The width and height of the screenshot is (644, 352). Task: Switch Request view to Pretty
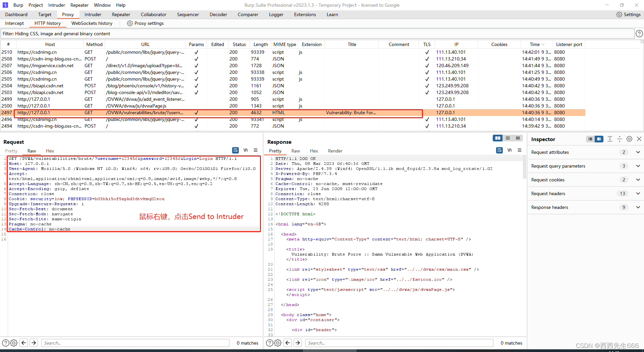11,151
